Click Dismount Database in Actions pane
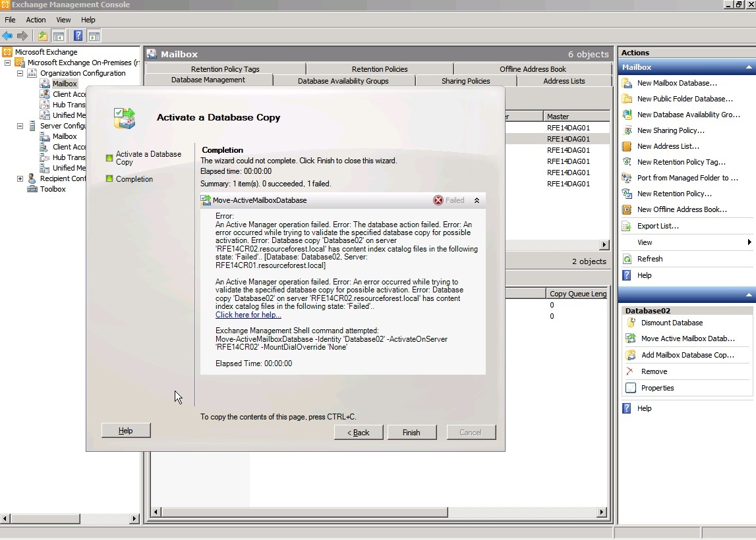Screen dimensions: 756x540 point(672,323)
